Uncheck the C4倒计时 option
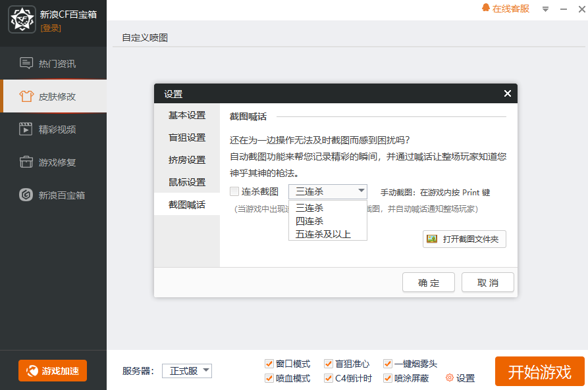 pos(328,378)
